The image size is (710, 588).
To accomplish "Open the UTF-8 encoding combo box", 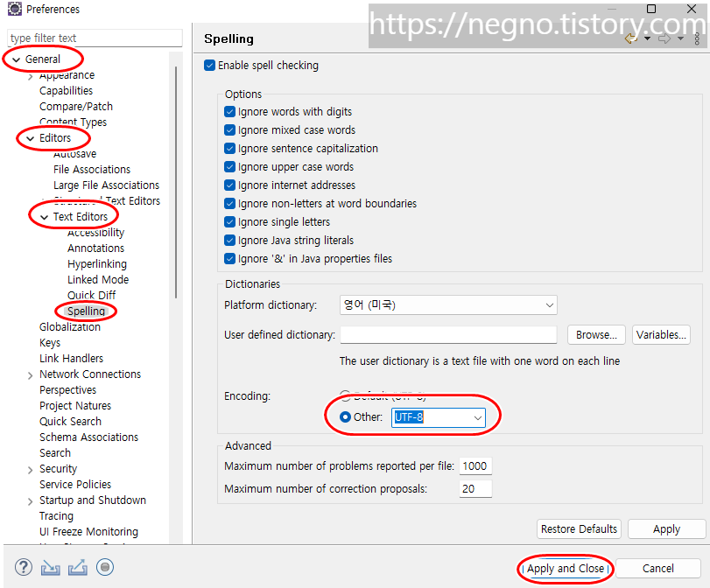I will pyautogui.click(x=439, y=417).
